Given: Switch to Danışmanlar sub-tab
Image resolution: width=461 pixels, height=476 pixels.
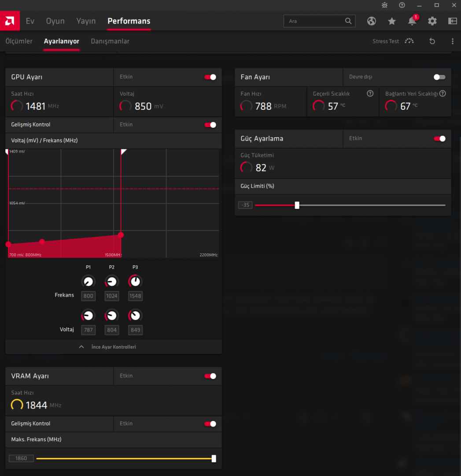Looking at the screenshot, I should coord(110,41).
